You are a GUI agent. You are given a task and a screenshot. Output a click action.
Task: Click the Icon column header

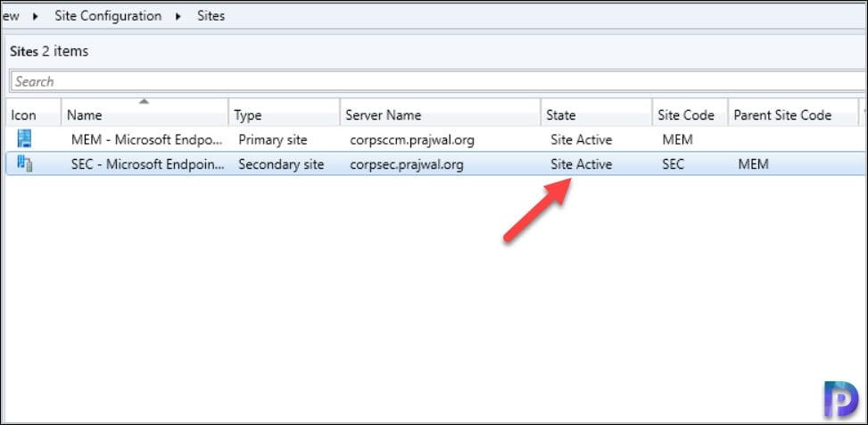tap(33, 112)
